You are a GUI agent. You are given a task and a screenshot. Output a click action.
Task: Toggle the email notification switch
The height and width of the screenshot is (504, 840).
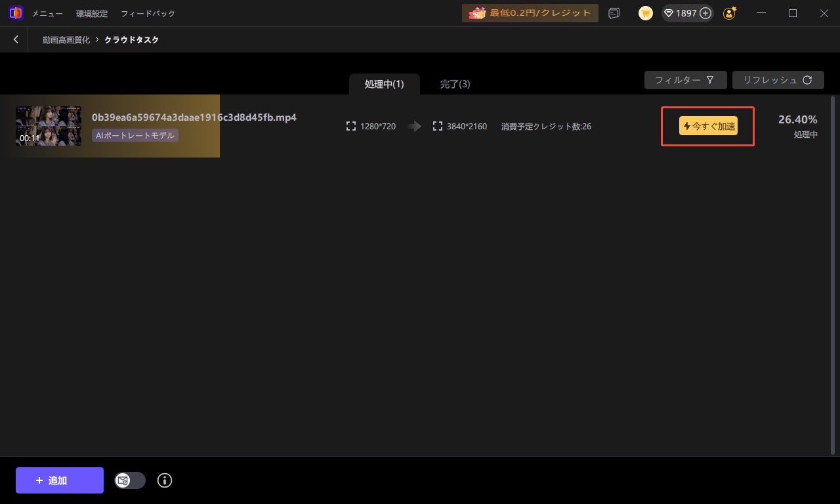pos(130,480)
